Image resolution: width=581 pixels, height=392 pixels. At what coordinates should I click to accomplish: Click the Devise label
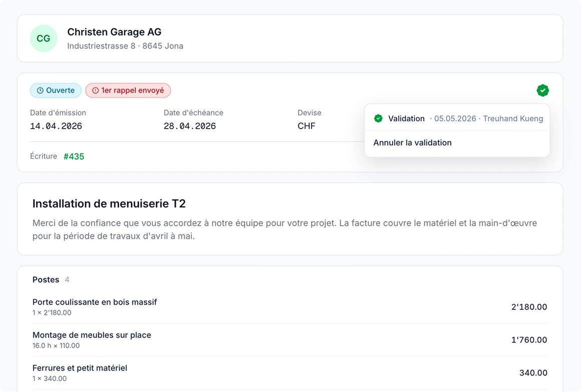click(310, 113)
